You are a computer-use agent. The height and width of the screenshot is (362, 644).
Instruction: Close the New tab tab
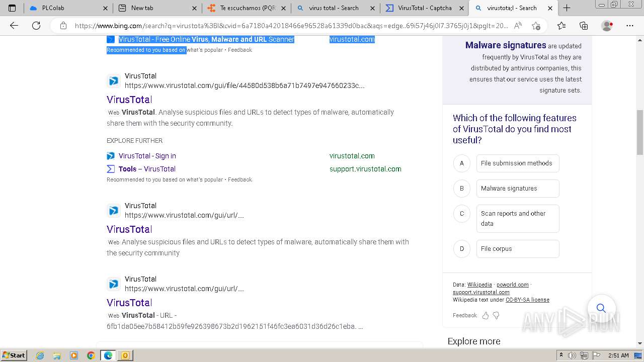point(195,8)
